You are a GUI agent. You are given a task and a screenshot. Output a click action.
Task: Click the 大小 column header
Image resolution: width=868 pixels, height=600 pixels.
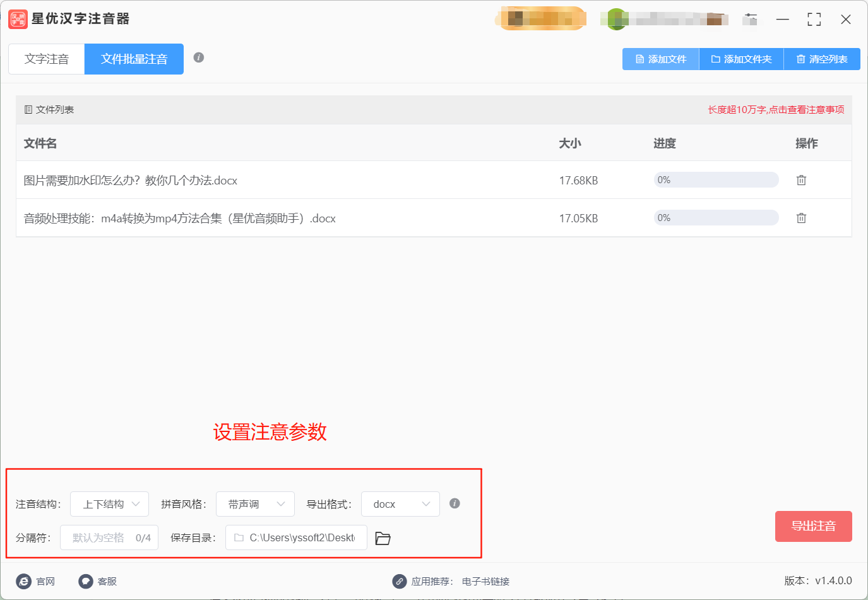tap(570, 143)
